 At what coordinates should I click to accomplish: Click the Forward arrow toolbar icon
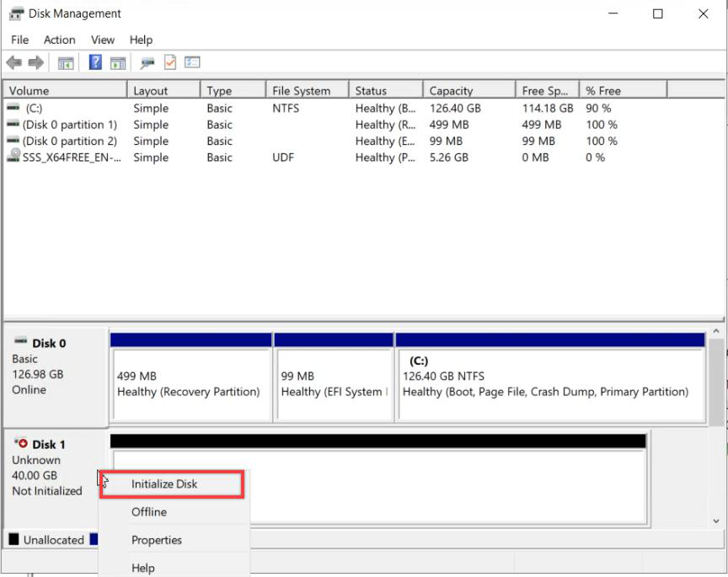[35, 62]
